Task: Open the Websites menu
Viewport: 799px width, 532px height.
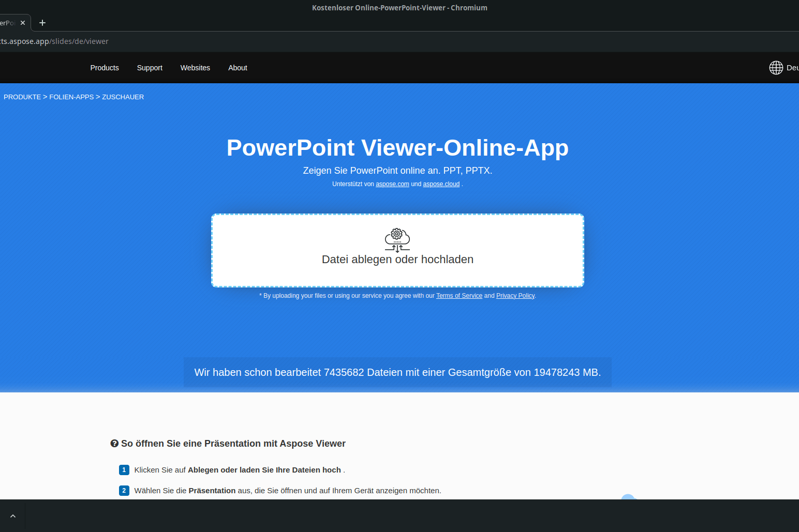Action: pos(195,68)
